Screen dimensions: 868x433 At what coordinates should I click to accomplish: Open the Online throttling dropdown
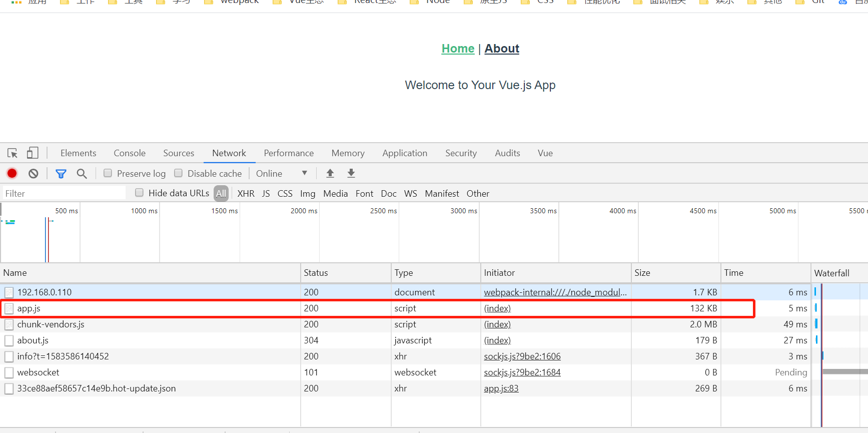pos(282,173)
